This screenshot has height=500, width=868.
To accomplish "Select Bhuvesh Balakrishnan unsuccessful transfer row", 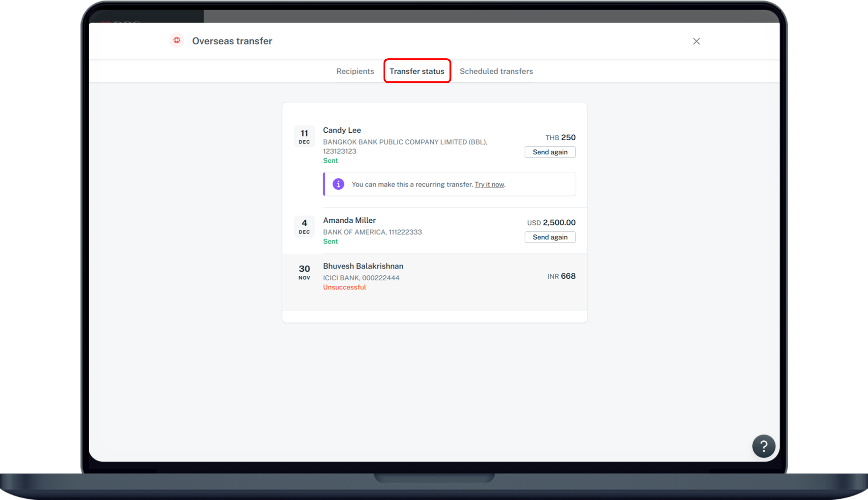I will pos(363,266).
